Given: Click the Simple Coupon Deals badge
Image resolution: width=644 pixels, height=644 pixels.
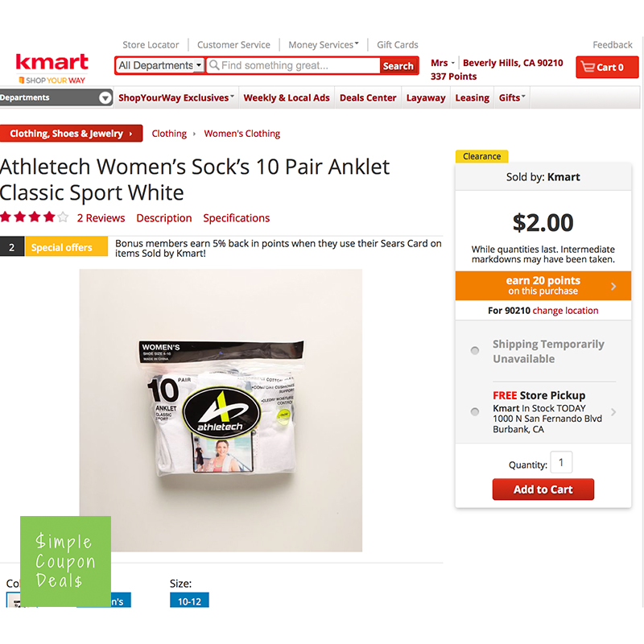Looking at the screenshot, I should point(66,561).
